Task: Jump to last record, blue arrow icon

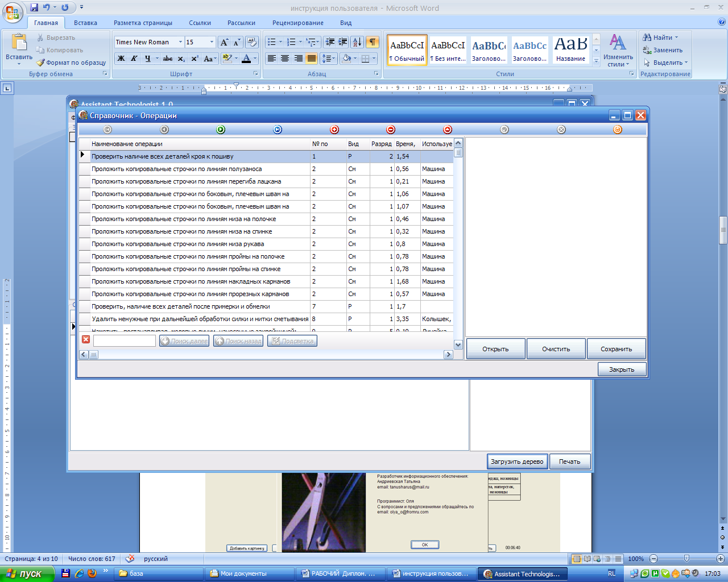Action: (278, 130)
